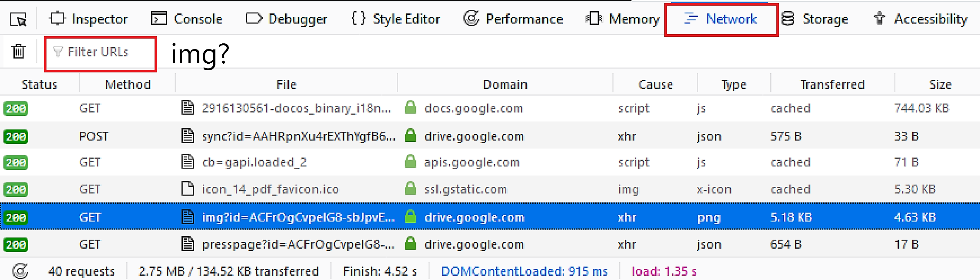Image resolution: width=980 pixels, height=280 pixels.
Task: Open the Storage tab
Action: coord(814,19)
